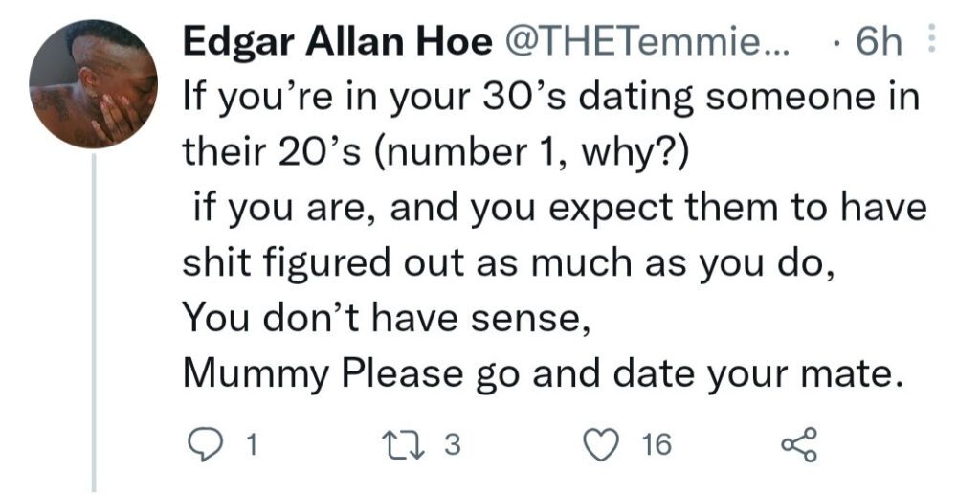This screenshot has width=980, height=495.
Task: Open the three-dot more options menu
Action: (x=934, y=43)
